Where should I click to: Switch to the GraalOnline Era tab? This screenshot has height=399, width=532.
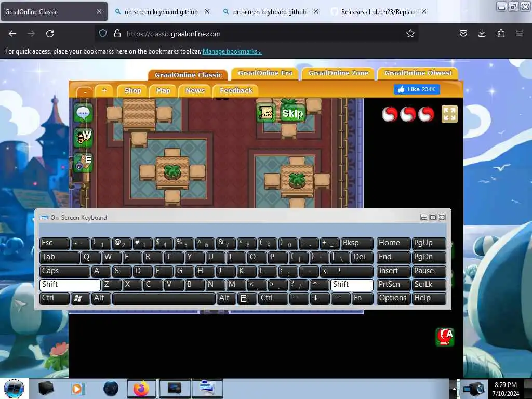(x=264, y=73)
